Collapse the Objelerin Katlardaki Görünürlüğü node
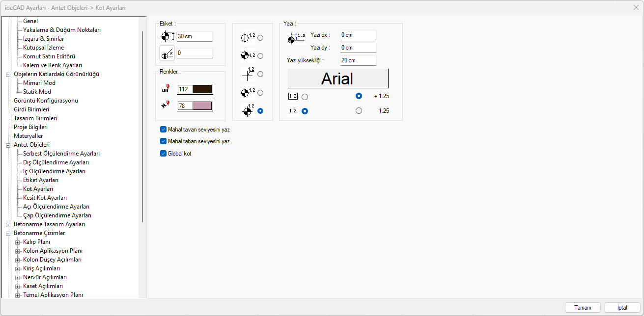The image size is (644, 316). [x=8, y=75]
